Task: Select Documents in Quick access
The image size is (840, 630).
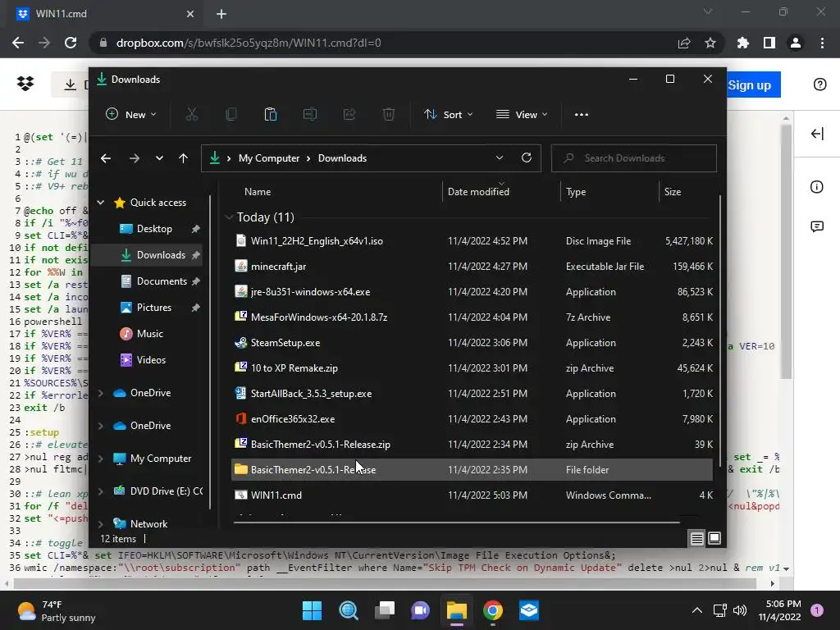Action: tap(162, 281)
